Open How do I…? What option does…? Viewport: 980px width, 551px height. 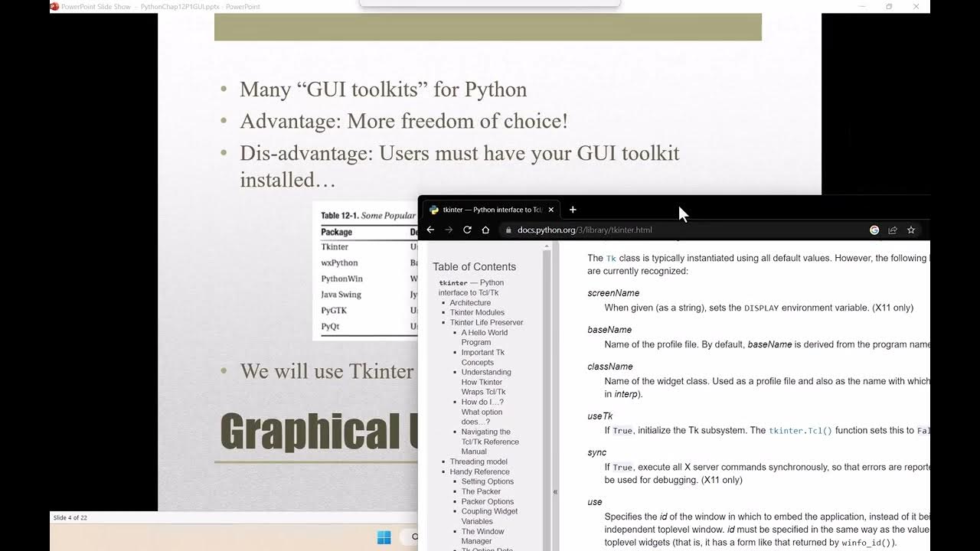pyautogui.click(x=482, y=412)
